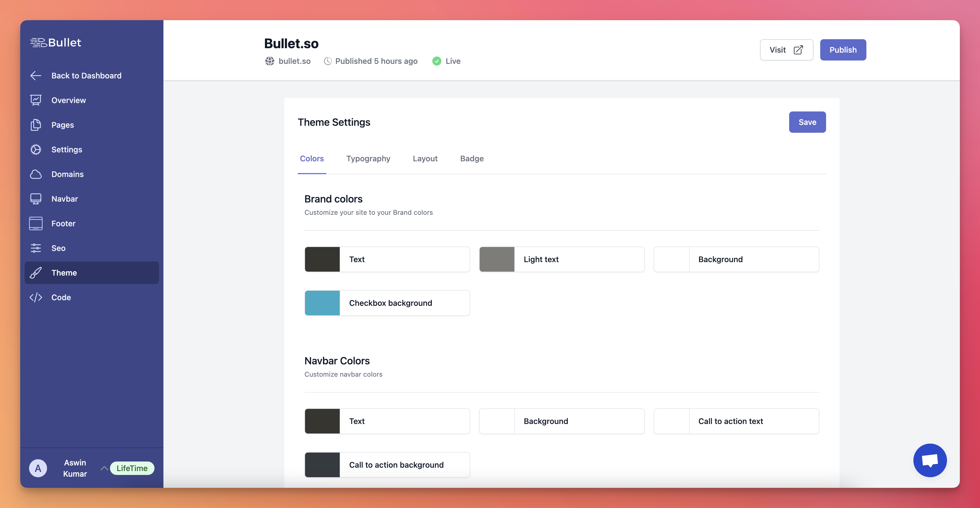980x508 pixels.
Task: Click the Seo sliders icon
Action: point(36,248)
